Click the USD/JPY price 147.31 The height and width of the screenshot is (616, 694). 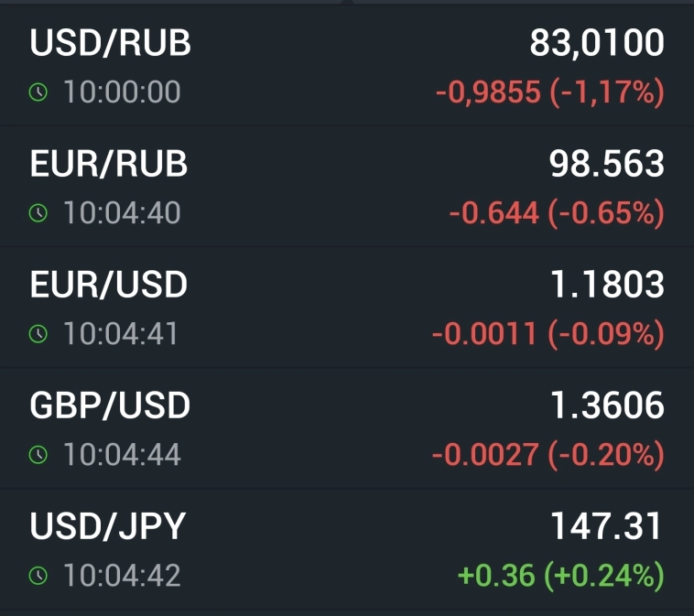(x=605, y=526)
